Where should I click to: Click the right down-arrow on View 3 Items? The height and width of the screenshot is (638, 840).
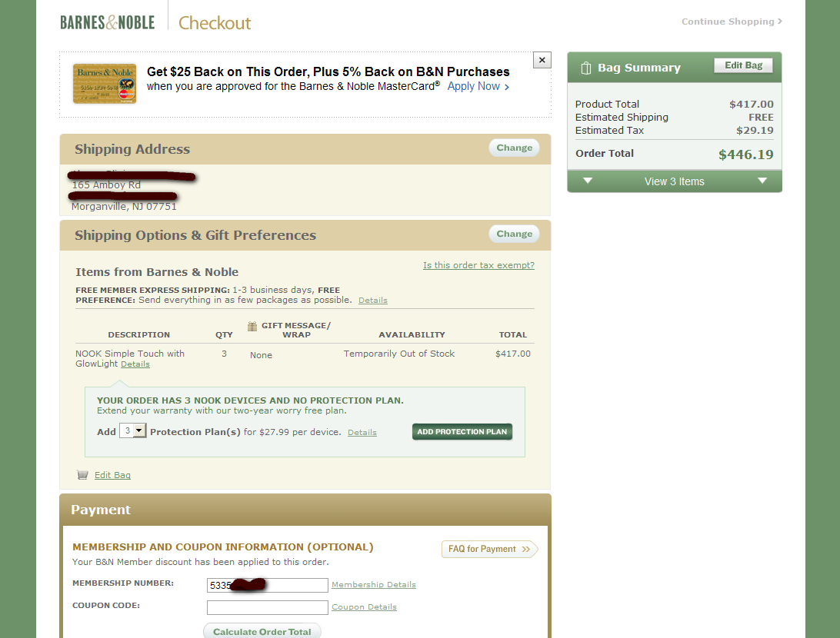(762, 181)
